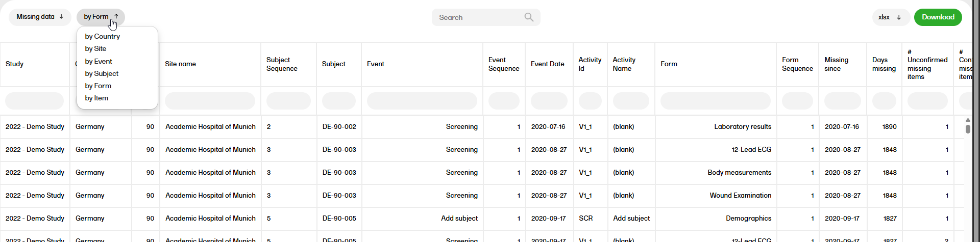Pick by Subject from the list
Screen dimensions: 980x242
click(102, 73)
